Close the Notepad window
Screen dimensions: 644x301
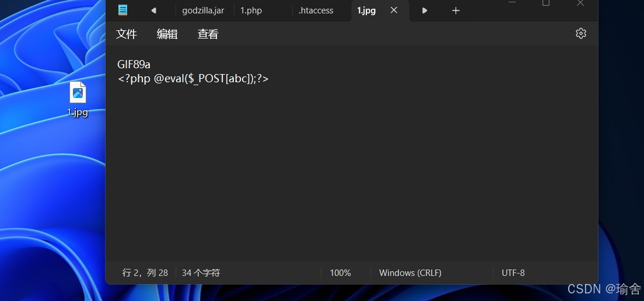click(580, 3)
